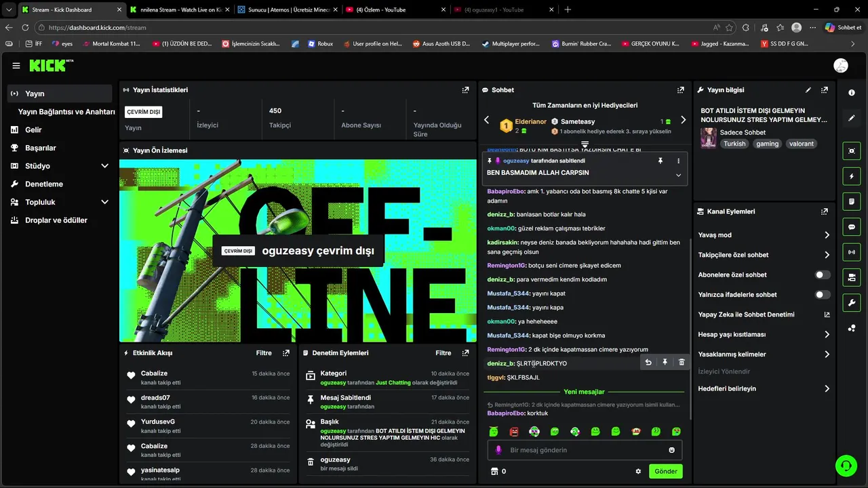Screen dimensions: 868x488
Task: Click the Kick logo
Action: click(x=50, y=65)
